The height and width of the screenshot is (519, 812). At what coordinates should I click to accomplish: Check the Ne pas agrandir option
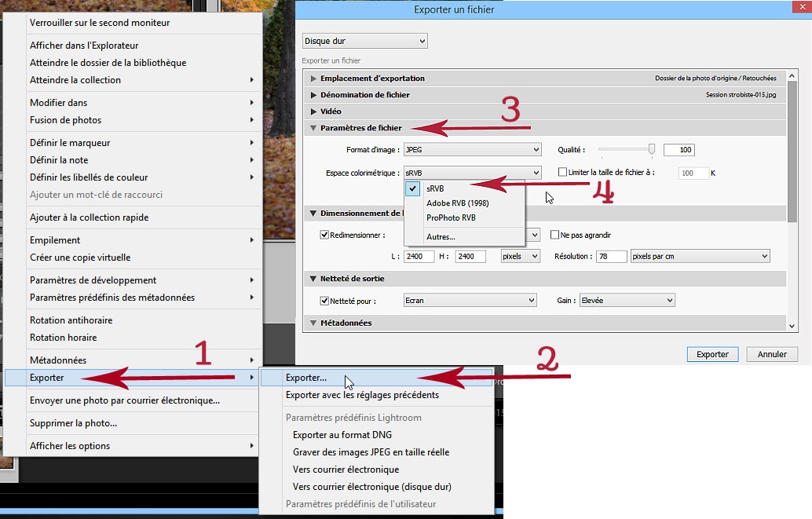[554, 235]
